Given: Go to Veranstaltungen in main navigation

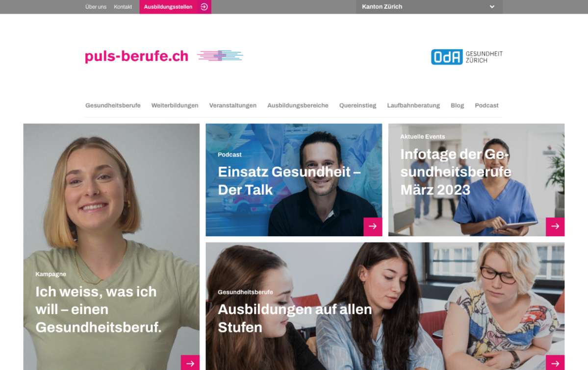Looking at the screenshot, I should click(233, 105).
